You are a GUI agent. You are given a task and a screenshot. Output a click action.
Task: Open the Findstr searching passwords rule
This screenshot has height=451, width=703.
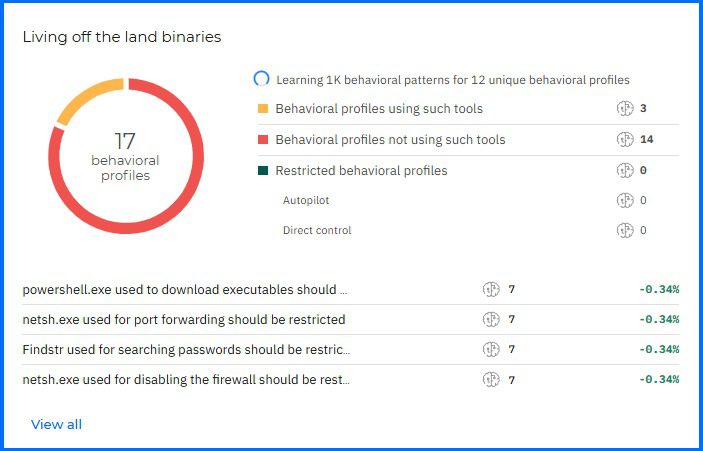pos(185,350)
